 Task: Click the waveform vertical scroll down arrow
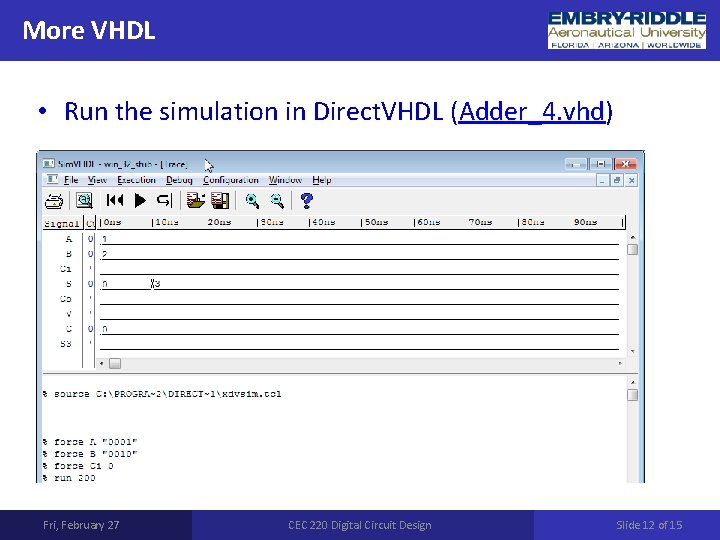[632, 351]
